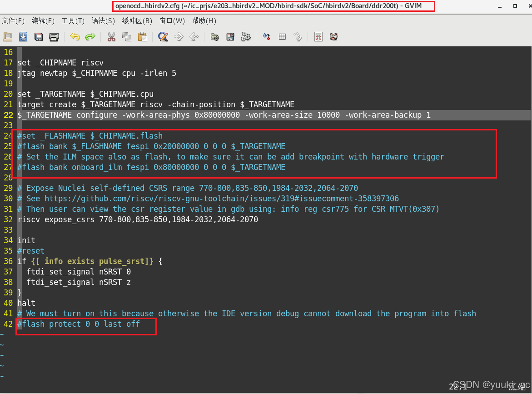Open the 帮助(H) menu
Viewport: 532px width, 394px height.
point(204,21)
